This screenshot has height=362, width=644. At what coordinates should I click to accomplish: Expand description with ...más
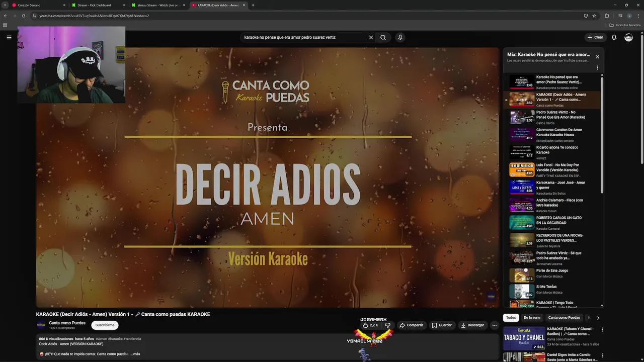pyautogui.click(x=135, y=354)
